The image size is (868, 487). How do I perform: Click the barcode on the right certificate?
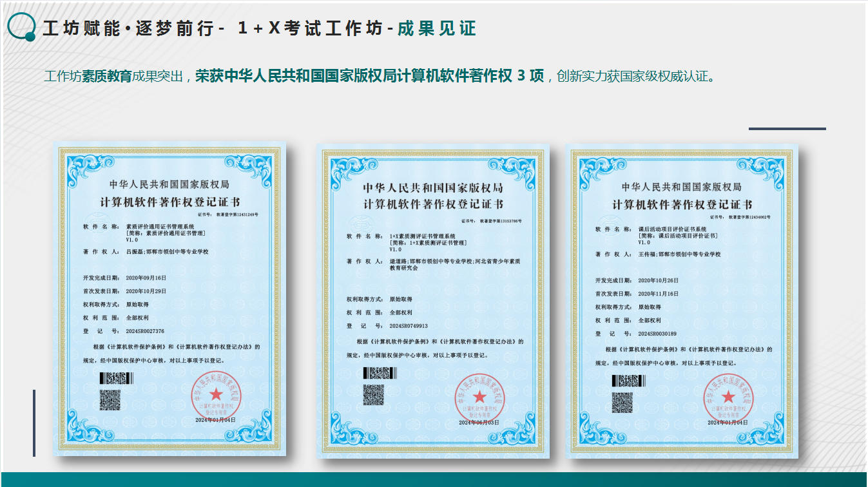pos(629,381)
